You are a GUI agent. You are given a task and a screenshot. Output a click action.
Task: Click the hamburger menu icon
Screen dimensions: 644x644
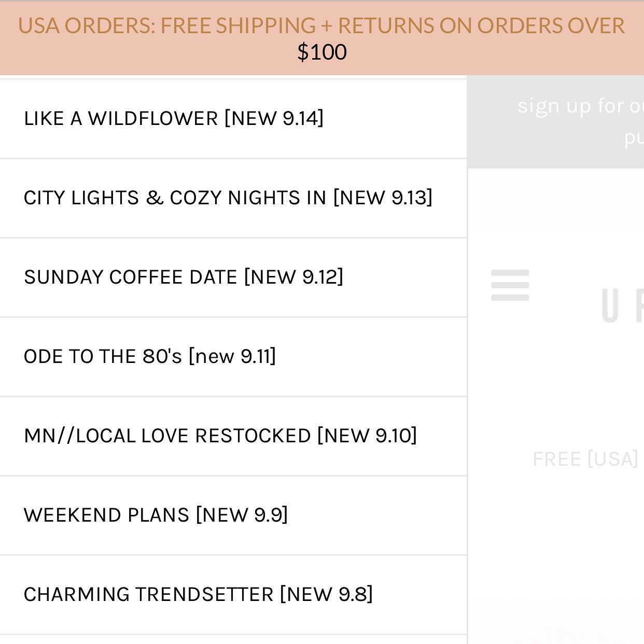(510, 285)
